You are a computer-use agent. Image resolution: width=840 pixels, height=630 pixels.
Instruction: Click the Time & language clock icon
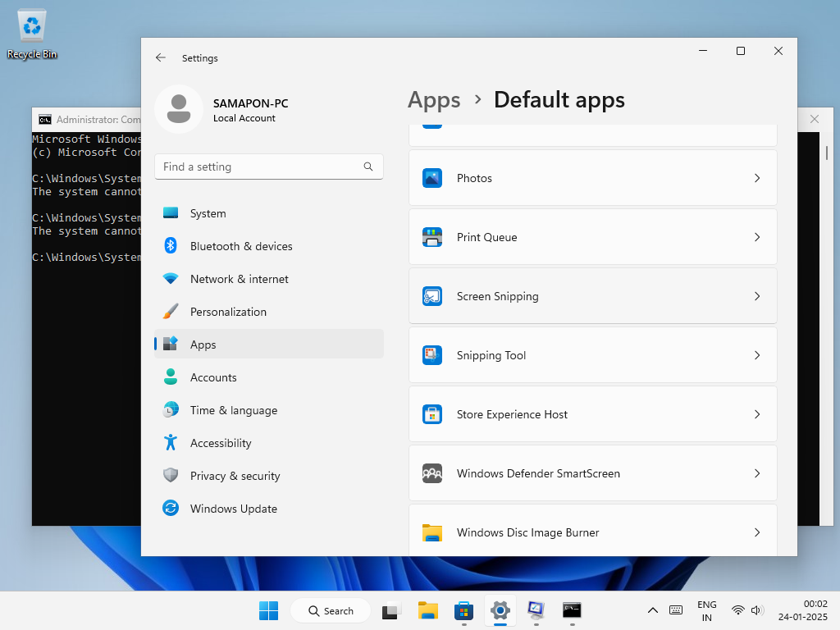(171, 409)
